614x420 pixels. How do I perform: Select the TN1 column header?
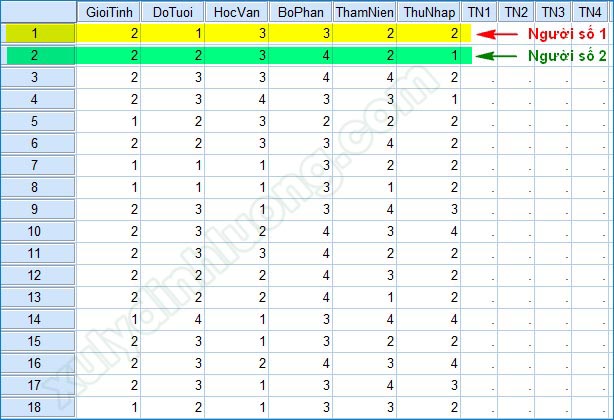pos(479,12)
